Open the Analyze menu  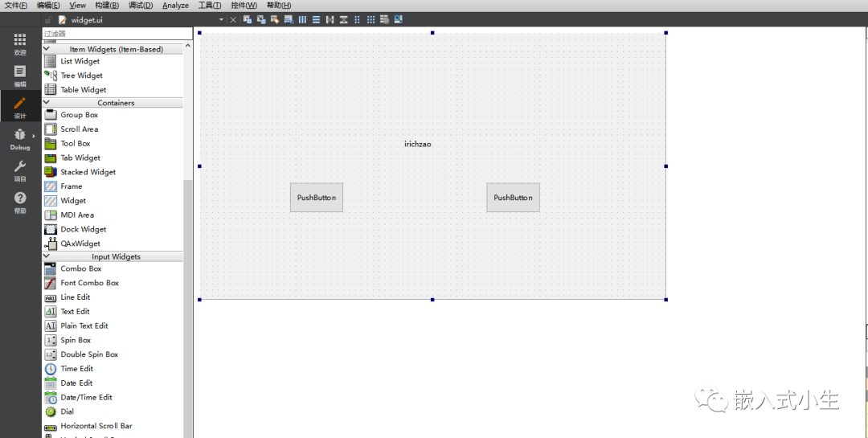175,5
